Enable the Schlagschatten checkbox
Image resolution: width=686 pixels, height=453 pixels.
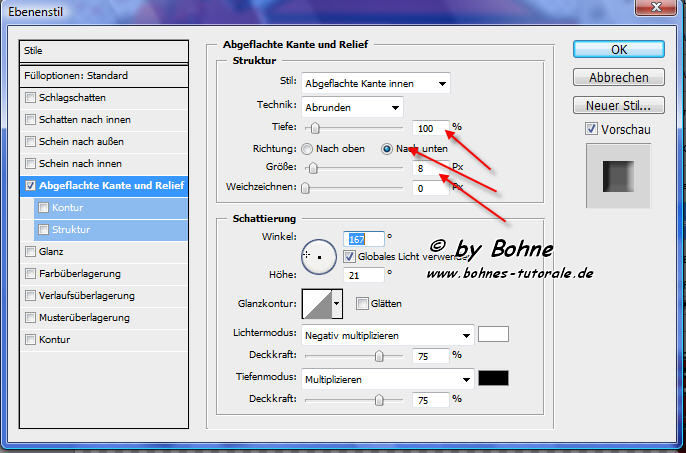pyautogui.click(x=32, y=97)
